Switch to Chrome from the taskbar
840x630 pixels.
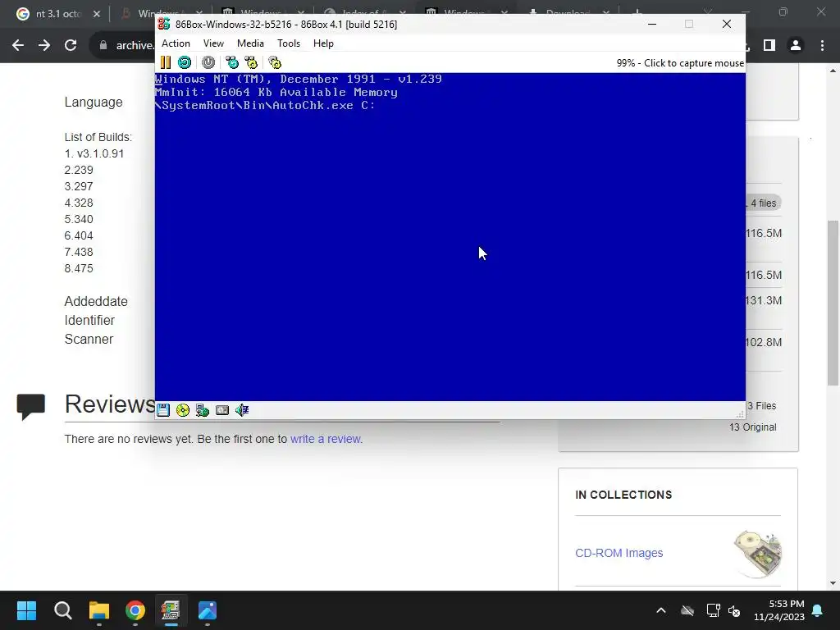pos(135,610)
